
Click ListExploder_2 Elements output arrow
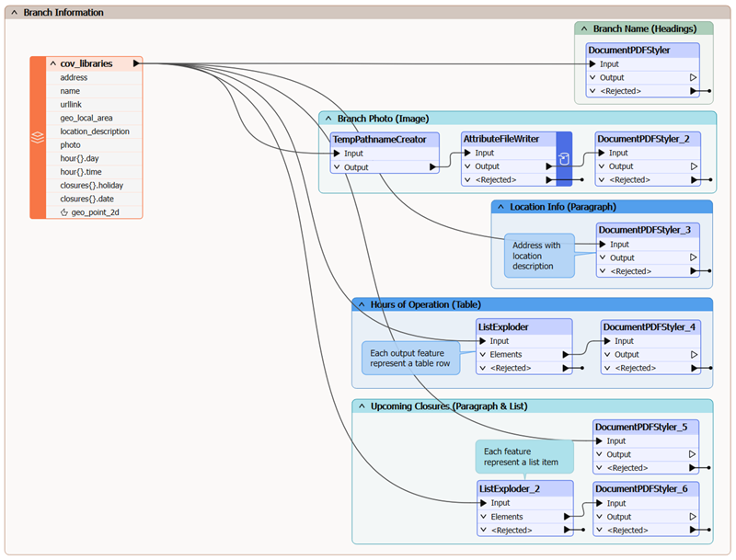[x=567, y=517]
